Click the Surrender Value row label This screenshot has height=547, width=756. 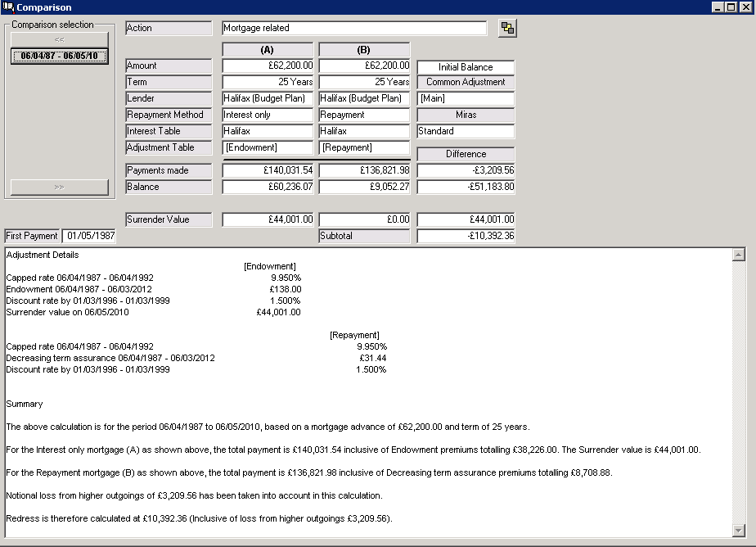tap(169, 219)
